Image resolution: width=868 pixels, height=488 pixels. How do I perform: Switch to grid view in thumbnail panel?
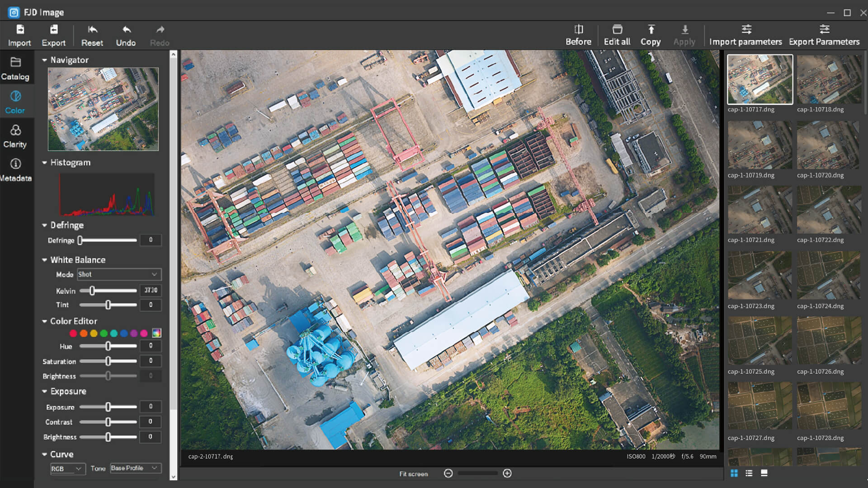pyautogui.click(x=735, y=474)
